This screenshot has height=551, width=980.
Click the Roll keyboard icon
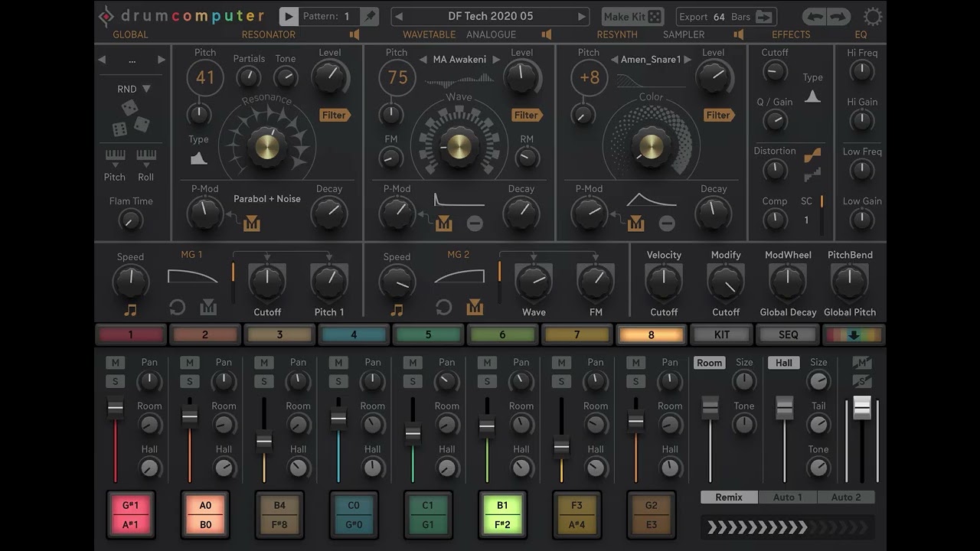[146, 157]
